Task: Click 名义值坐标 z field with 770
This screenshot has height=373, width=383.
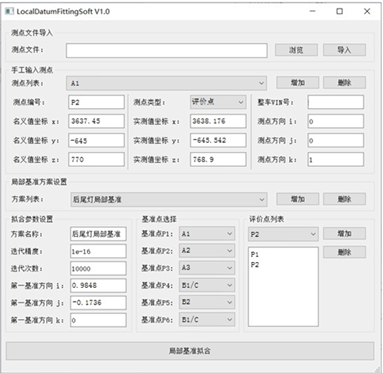Action: click(96, 159)
